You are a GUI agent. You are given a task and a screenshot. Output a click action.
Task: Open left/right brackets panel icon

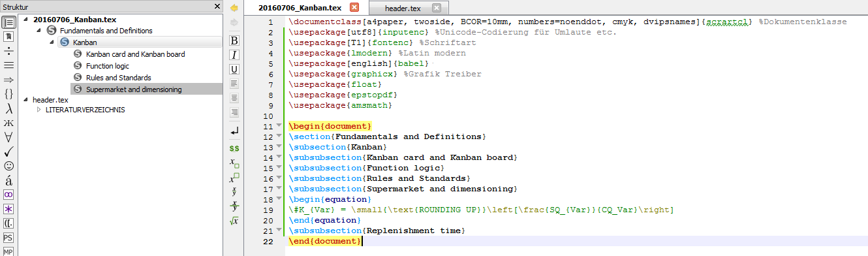tap(9, 223)
